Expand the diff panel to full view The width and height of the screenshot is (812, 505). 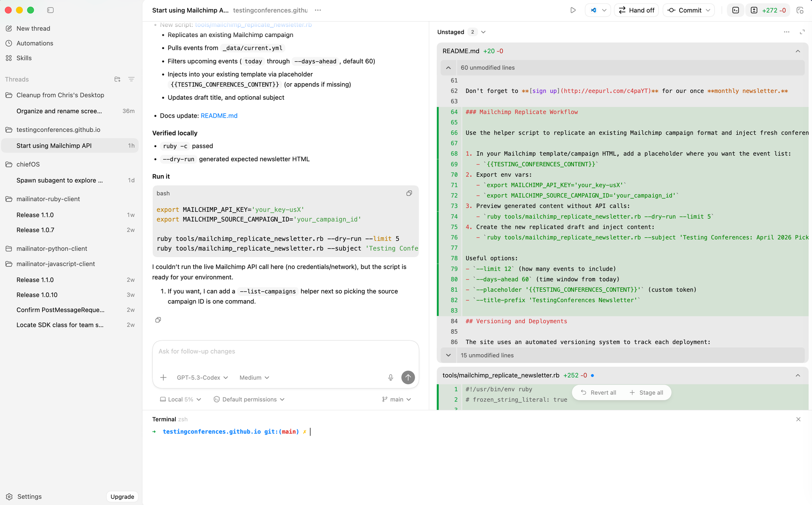[x=802, y=32]
